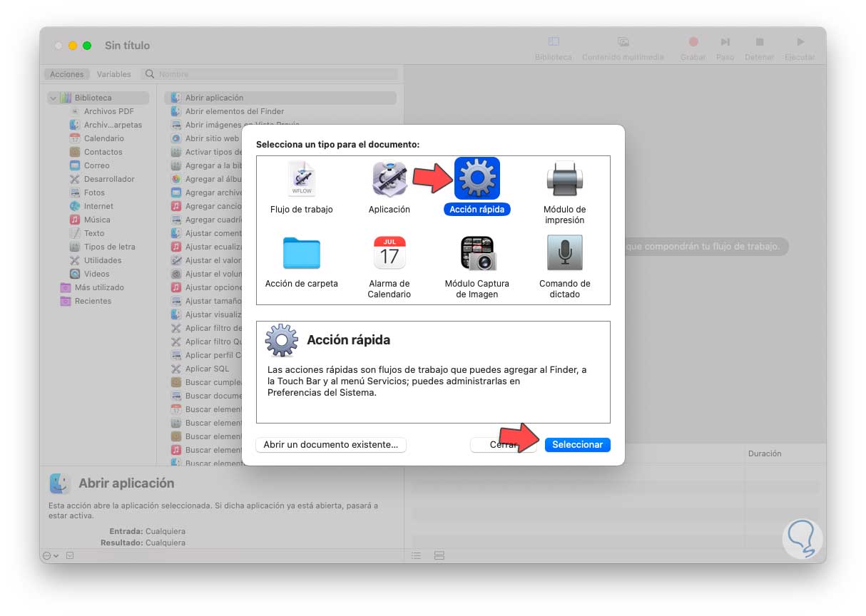Select the Texto library category
The width and height of the screenshot is (866, 616).
point(94,233)
